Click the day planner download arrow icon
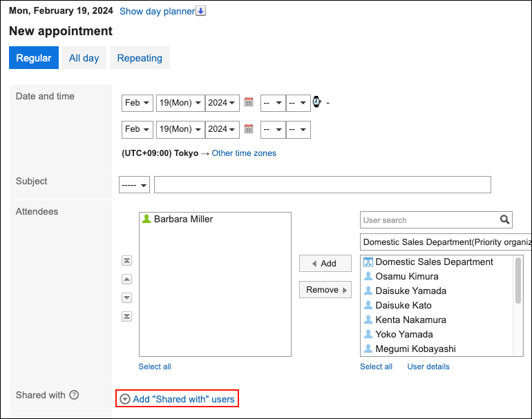This screenshot has width=532, height=419. (x=201, y=11)
